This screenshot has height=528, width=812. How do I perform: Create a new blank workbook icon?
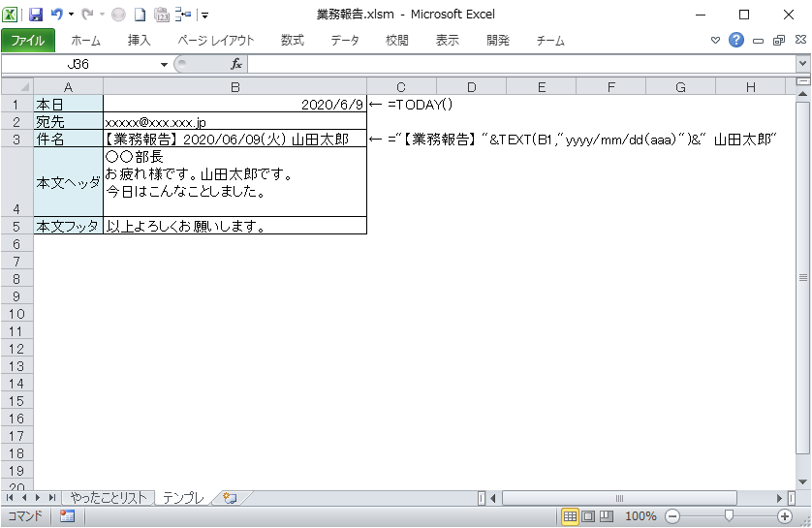pyautogui.click(x=140, y=15)
